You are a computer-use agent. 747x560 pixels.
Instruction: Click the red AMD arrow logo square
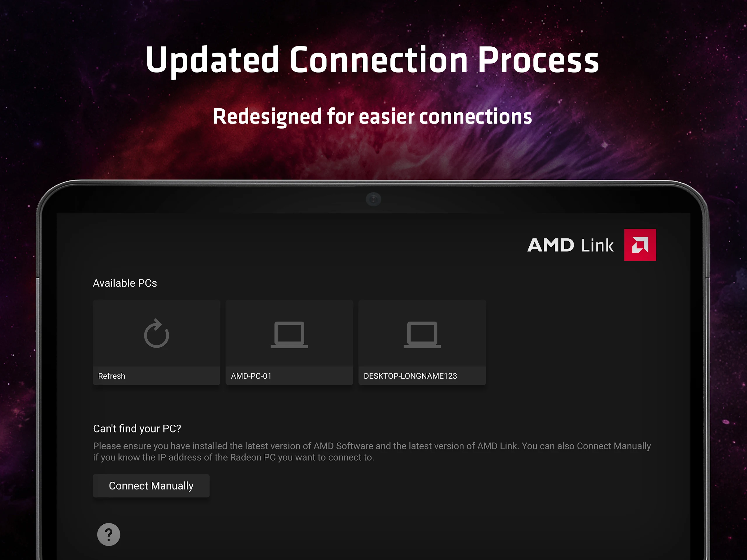[640, 245]
